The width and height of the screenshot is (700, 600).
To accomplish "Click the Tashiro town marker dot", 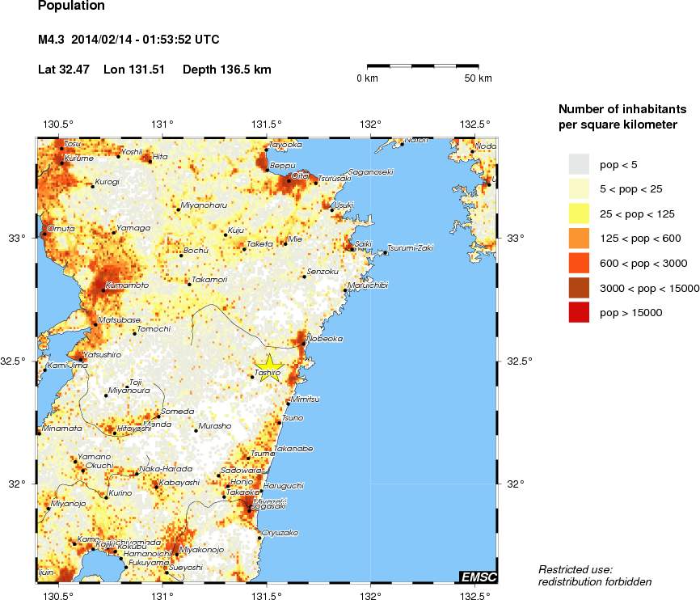I will pyautogui.click(x=252, y=378).
